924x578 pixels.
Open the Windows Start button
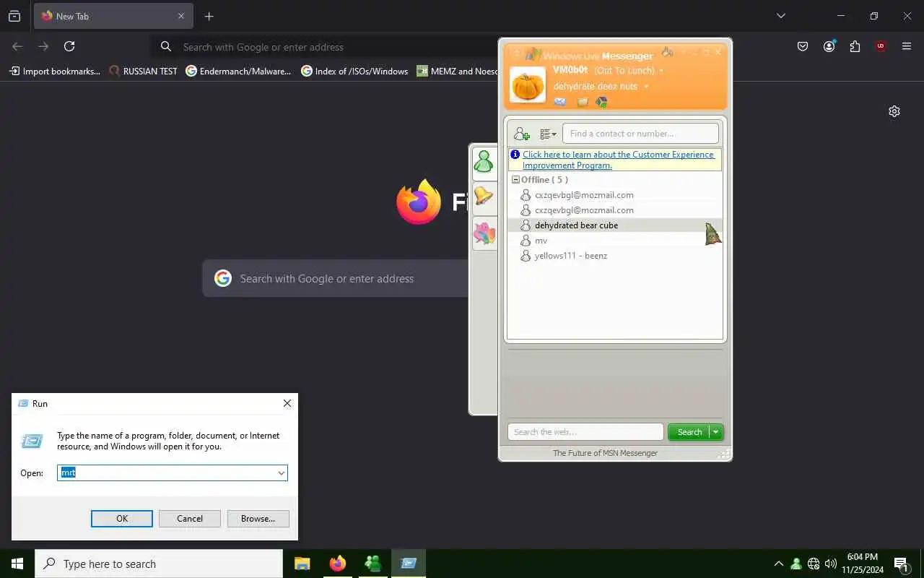[x=17, y=564]
